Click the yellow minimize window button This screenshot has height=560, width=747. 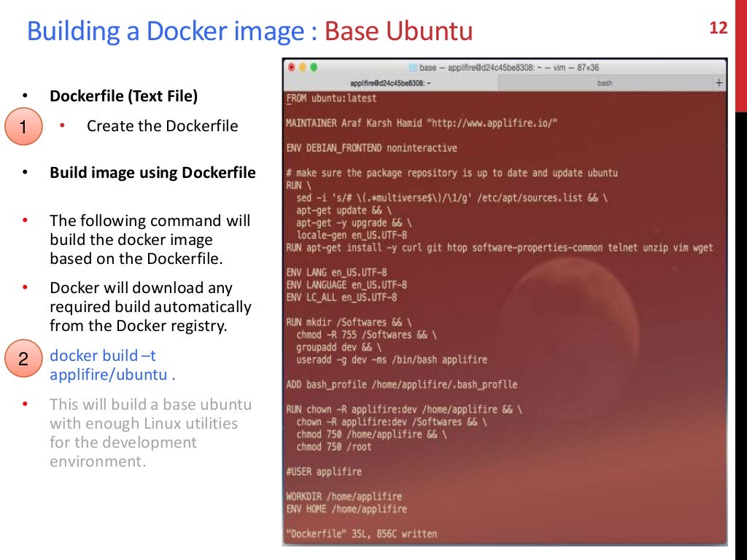click(x=303, y=67)
